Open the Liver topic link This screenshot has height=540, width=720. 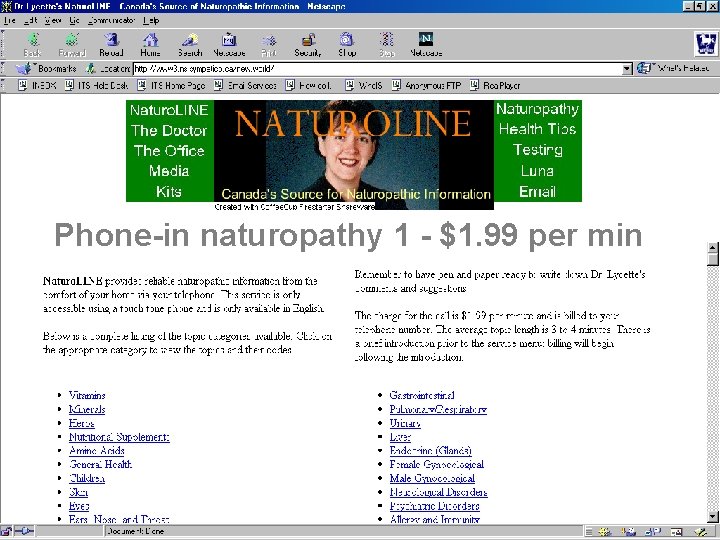400,437
